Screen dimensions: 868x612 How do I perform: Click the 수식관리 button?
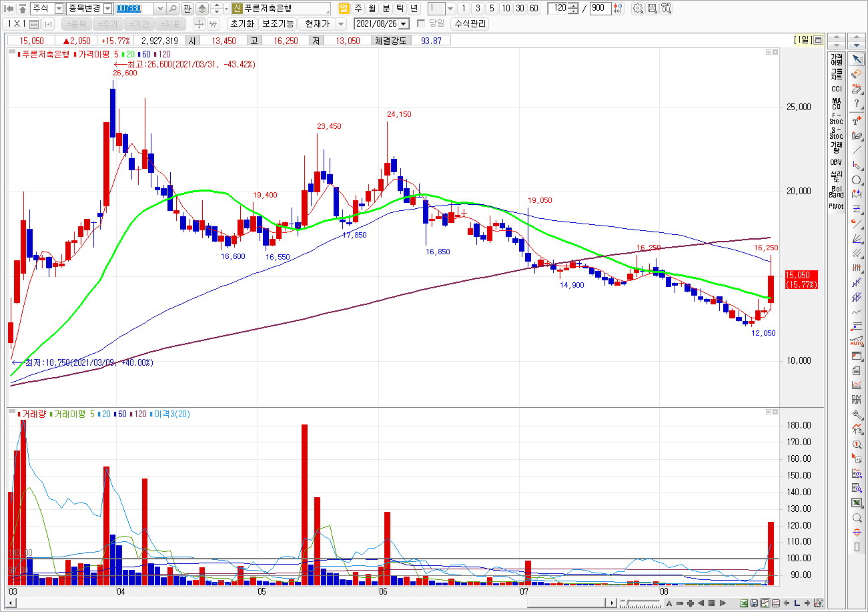[470, 24]
